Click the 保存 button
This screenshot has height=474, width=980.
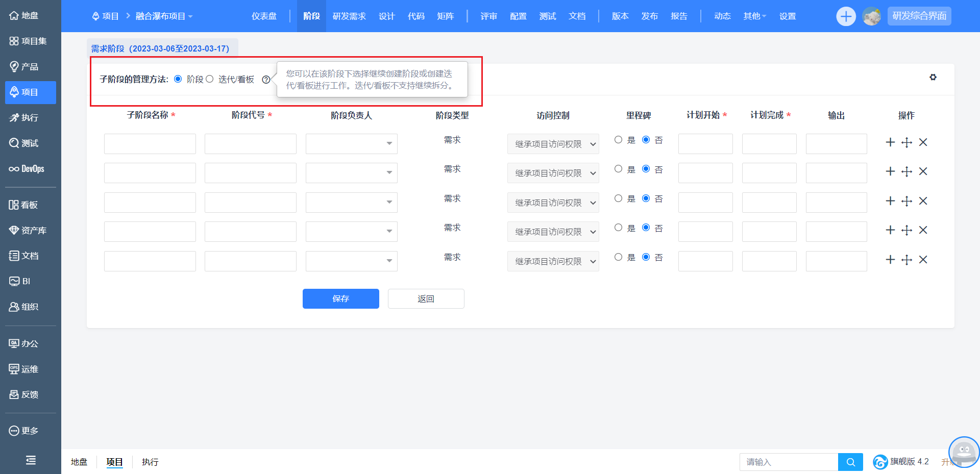[340, 298]
